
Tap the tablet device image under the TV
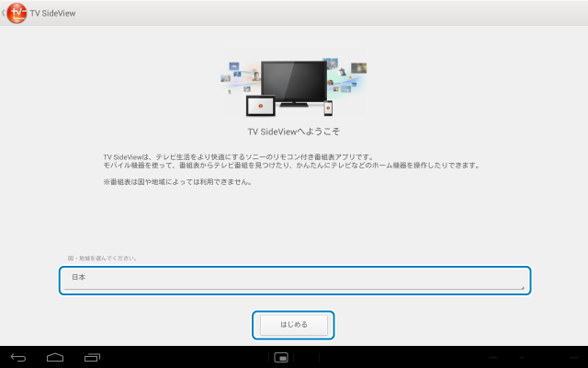(260, 106)
